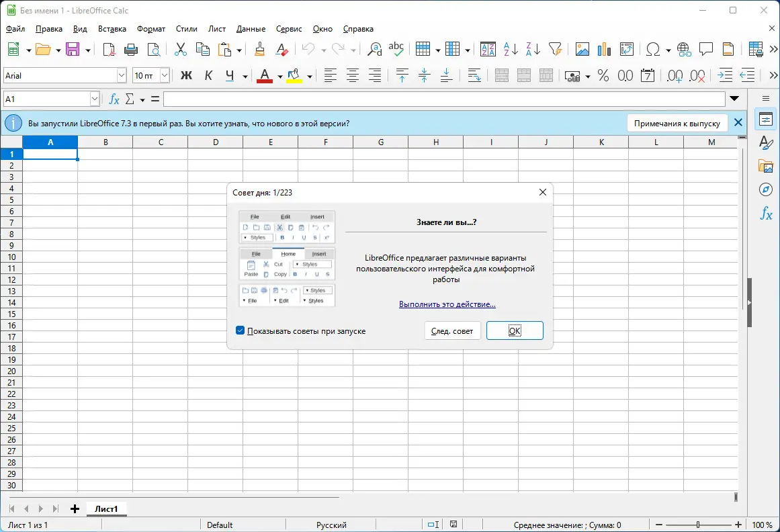
Task: Select the Лист1 sheet tab
Action: coord(106,508)
